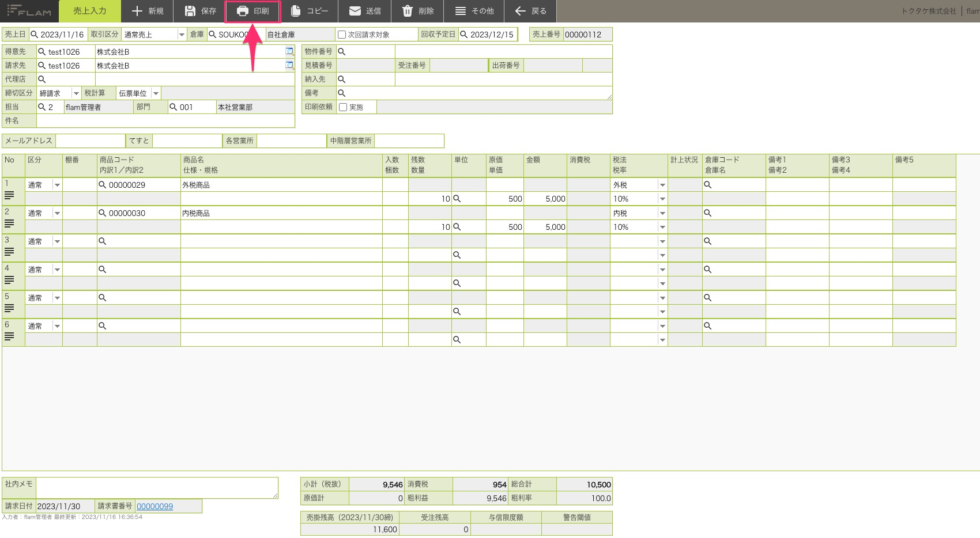Delete the slip with 削除 button
The width and height of the screenshot is (980, 538).
417,11
